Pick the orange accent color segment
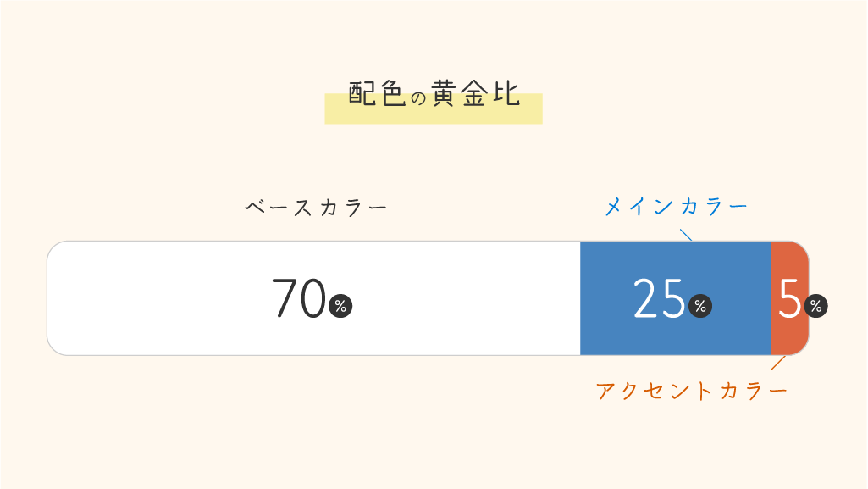Screen dimensions: 868x489 (x=789, y=335)
